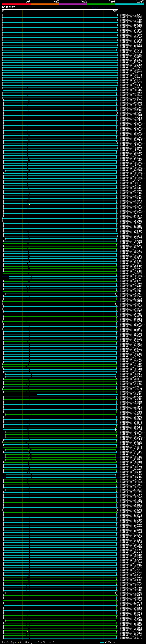This screenshot has width=146, height=644.
Task: Click the Large gaps legend text
Action: pos(28,642)
